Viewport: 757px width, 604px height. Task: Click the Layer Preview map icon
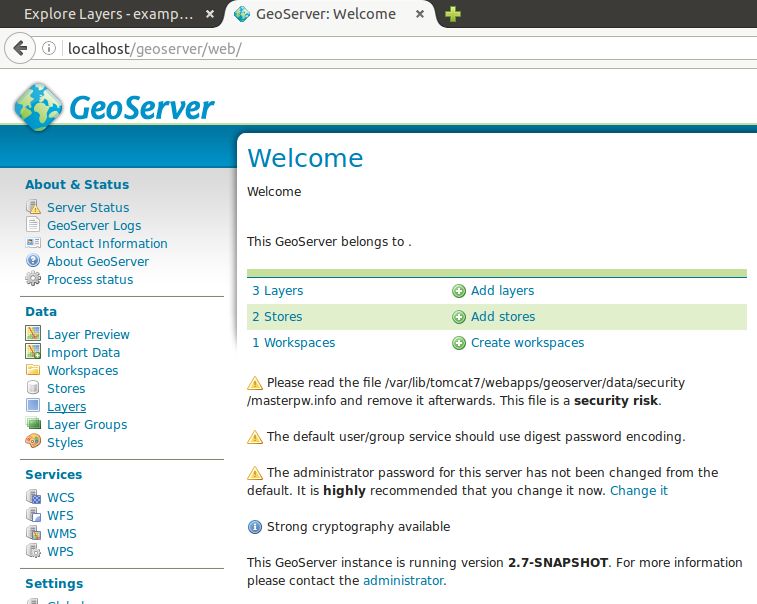pyautogui.click(x=33, y=333)
